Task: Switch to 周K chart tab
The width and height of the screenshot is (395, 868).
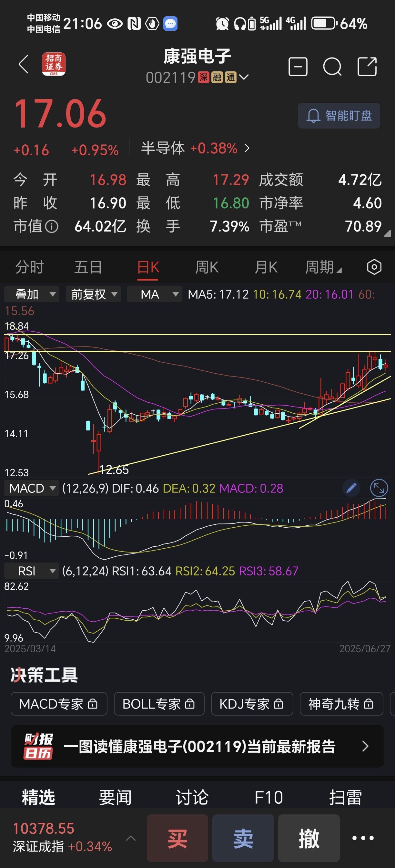Action: click(x=207, y=267)
